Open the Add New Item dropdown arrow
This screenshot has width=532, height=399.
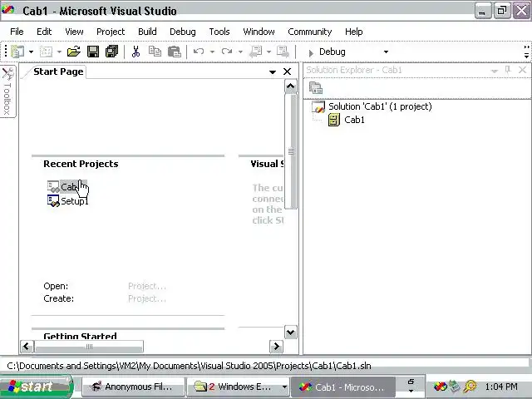[59, 52]
